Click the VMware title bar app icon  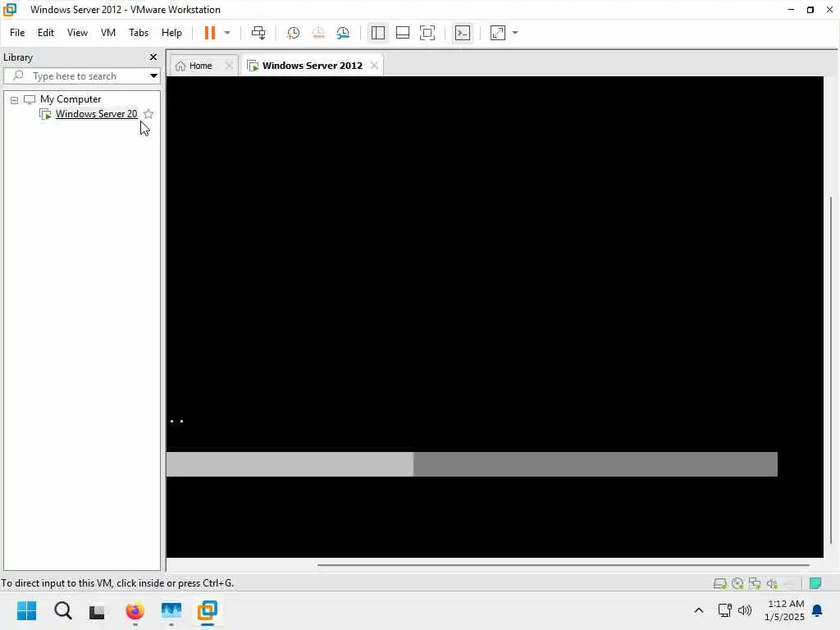point(10,9)
